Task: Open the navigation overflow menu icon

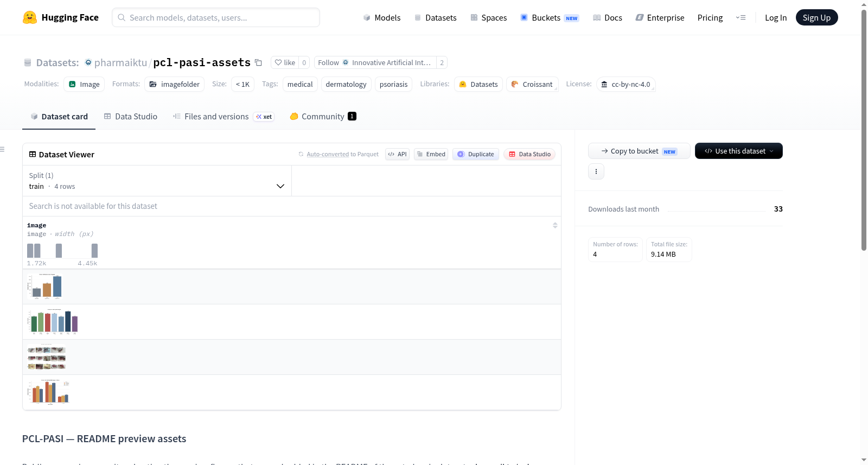Action: tap(741, 17)
